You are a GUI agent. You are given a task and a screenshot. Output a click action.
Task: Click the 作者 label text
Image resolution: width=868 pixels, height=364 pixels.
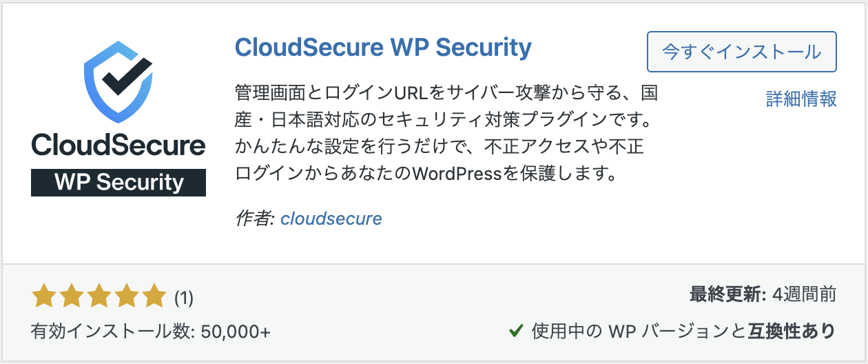tap(255, 219)
